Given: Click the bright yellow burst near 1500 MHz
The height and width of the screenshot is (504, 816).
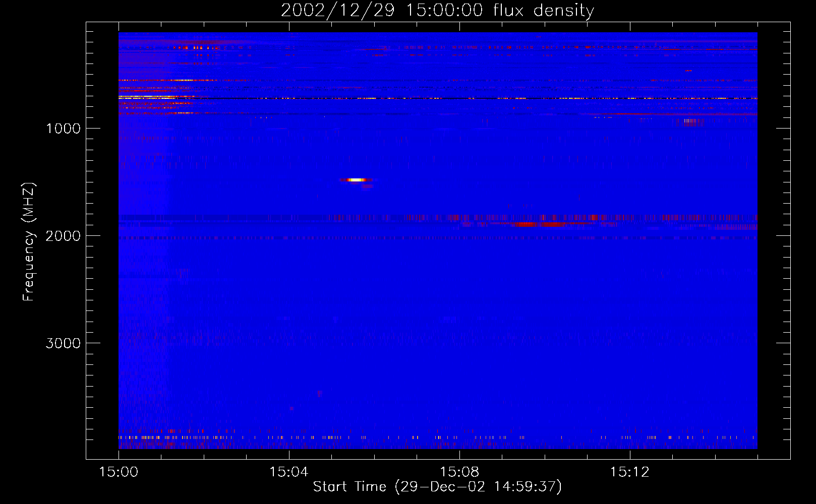Looking at the screenshot, I should point(357,179).
